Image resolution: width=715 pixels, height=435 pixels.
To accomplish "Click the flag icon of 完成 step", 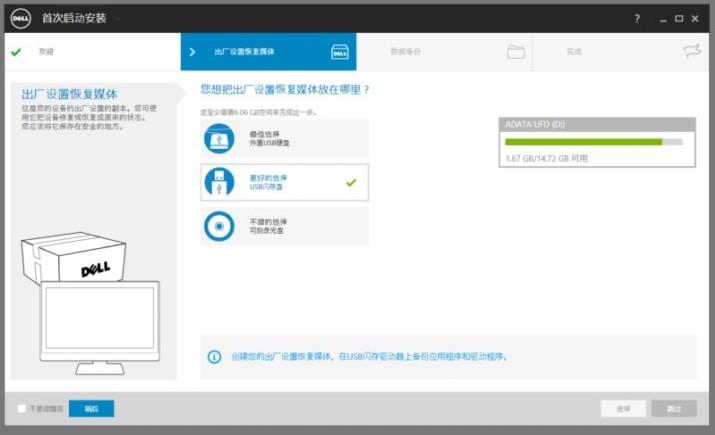I will (x=692, y=51).
